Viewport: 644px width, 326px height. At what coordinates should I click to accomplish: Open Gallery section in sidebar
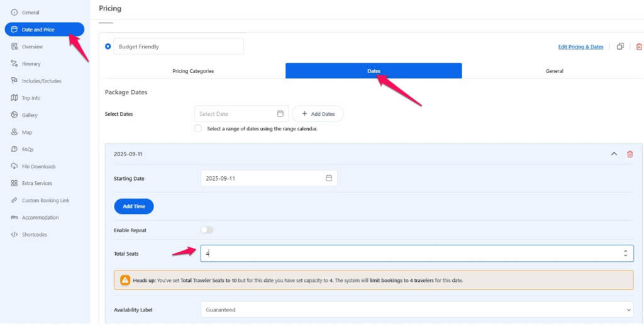click(x=30, y=115)
